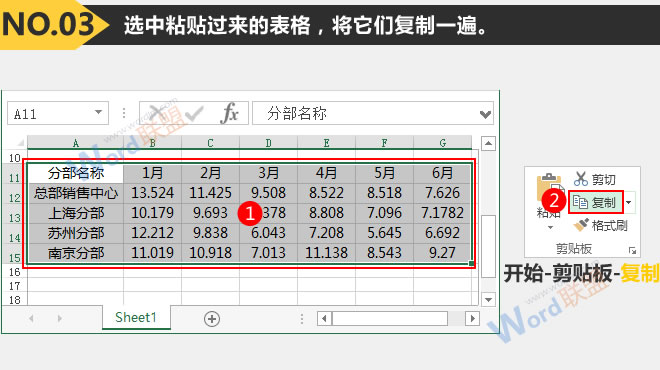Click the next sheet navigation arrow
Image resolution: width=660 pixels, height=370 pixels.
click(x=59, y=319)
